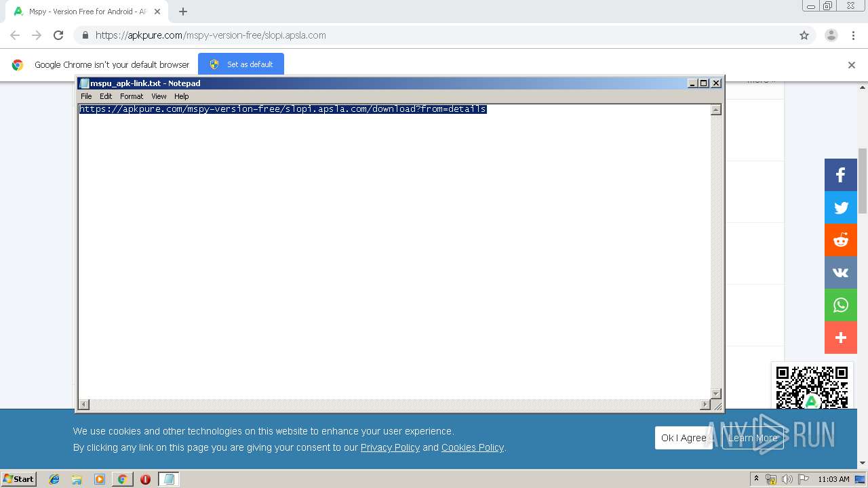This screenshot has height=488, width=868.
Task: Switch to Notepad on the taskbar
Action: click(x=169, y=479)
